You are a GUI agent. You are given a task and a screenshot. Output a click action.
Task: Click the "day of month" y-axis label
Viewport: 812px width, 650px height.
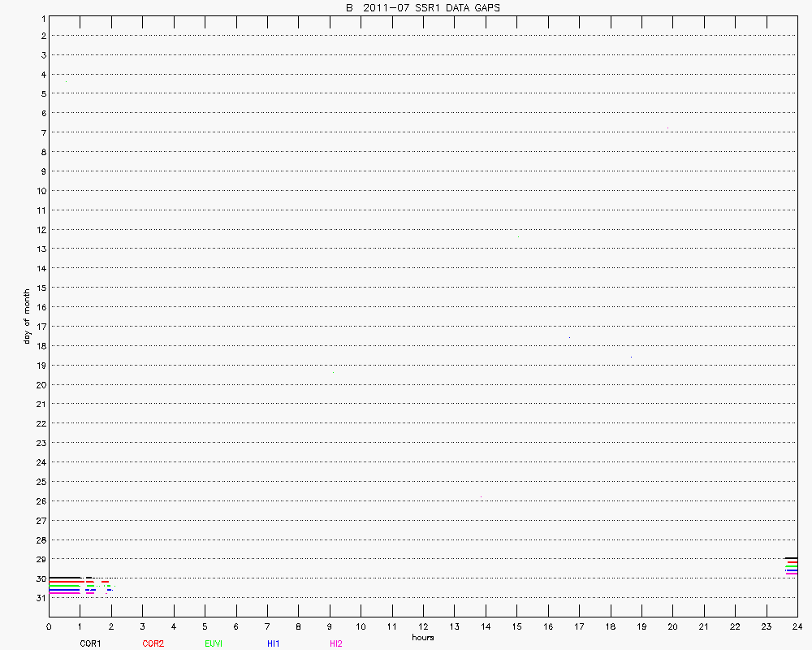(27, 316)
